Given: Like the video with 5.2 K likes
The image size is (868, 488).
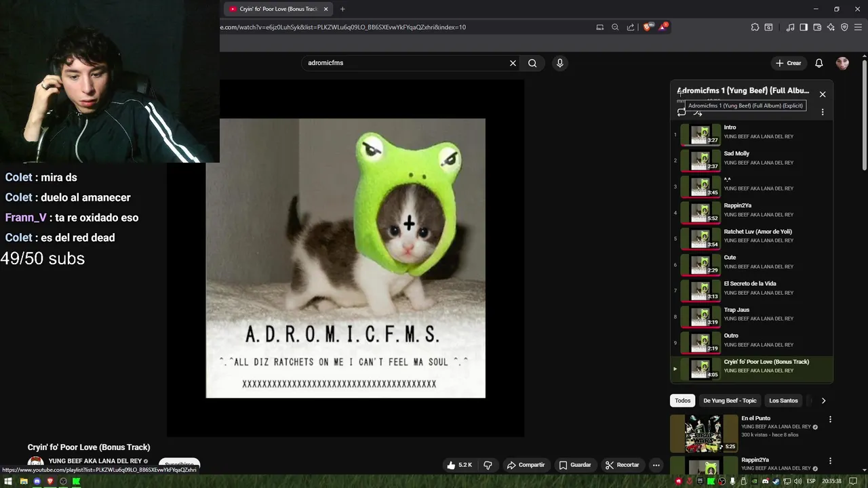Looking at the screenshot, I should tap(459, 465).
